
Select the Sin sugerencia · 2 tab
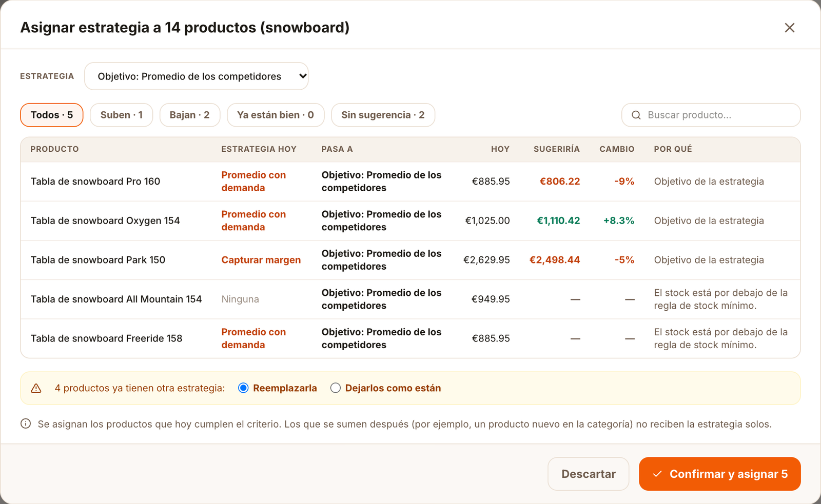[383, 115]
